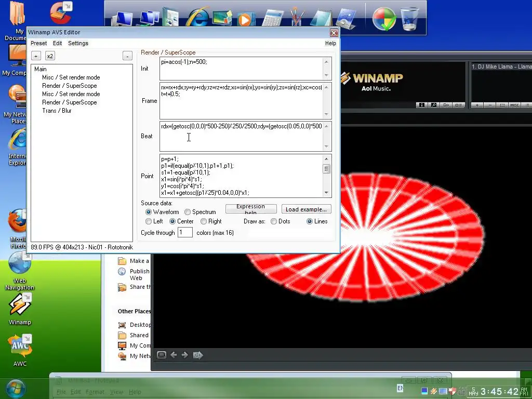Click the Windows Start orb
Image resolution: width=532 pixels, height=399 pixels.
[x=15, y=389]
